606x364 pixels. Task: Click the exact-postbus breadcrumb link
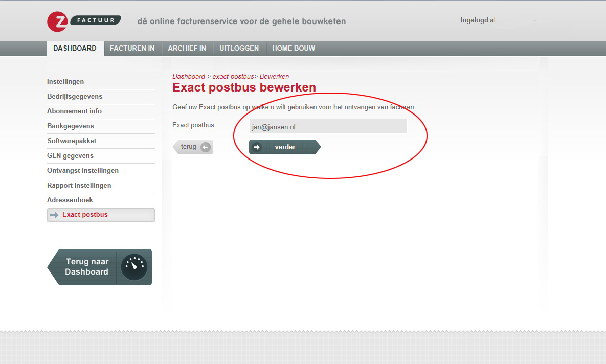tap(233, 77)
